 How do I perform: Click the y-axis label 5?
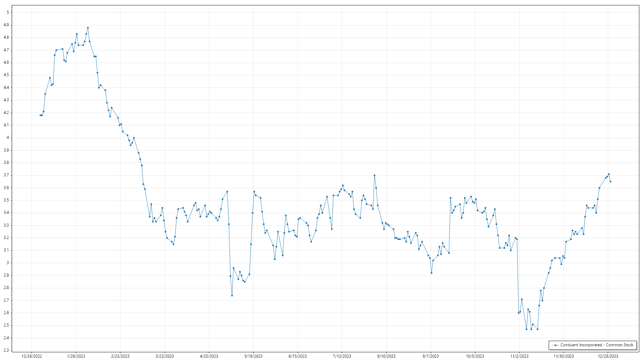pyautogui.click(x=8, y=12)
